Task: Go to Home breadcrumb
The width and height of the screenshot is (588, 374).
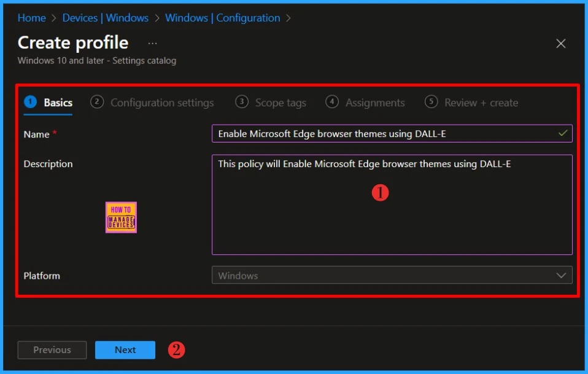Action: [32, 18]
